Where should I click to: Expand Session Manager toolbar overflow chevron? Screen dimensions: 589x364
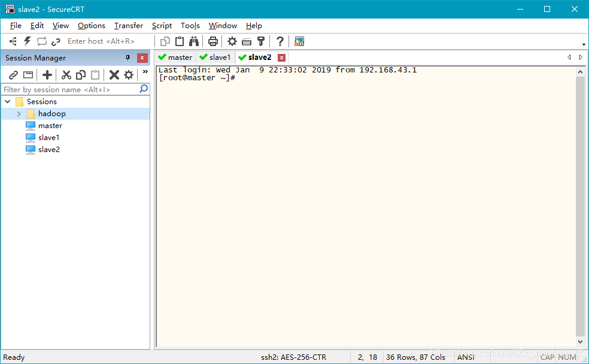point(145,72)
